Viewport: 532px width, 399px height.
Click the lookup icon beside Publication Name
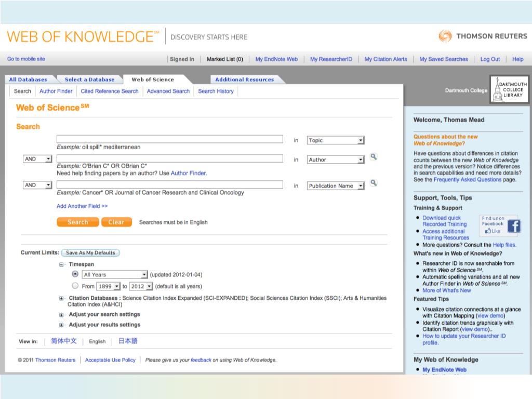(373, 183)
